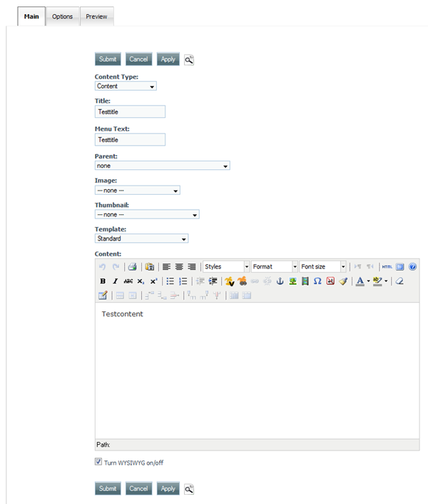This screenshot has height=504, width=428.
Task: Click the bottom Apply button
Action: pyautogui.click(x=168, y=488)
